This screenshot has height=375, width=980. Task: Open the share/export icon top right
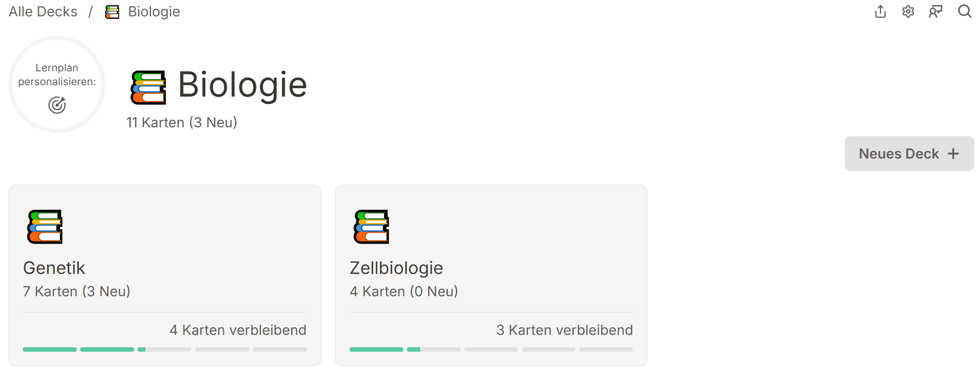click(x=881, y=11)
